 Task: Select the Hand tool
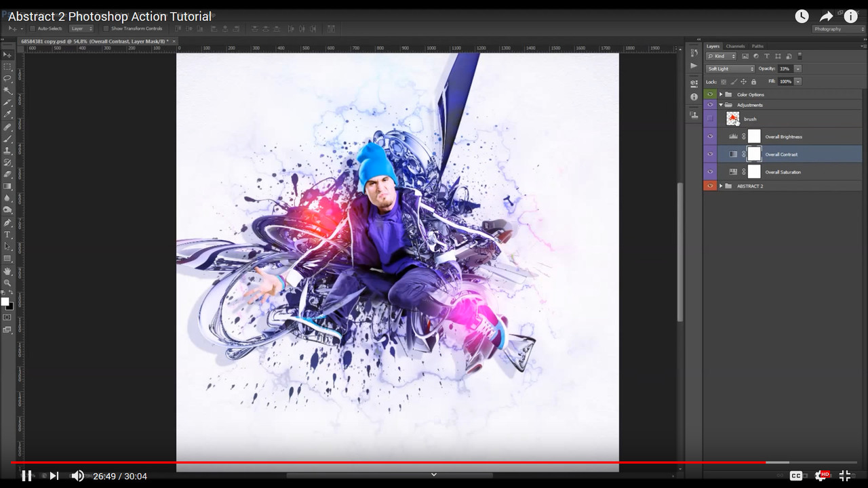7,271
